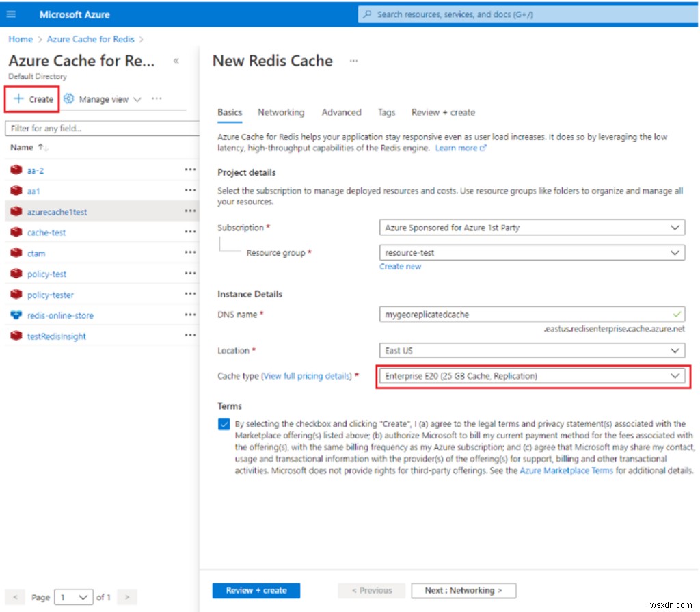This screenshot has width=700, height=612.
Task: Open the Azure portal hamburger menu
Action: point(10,14)
